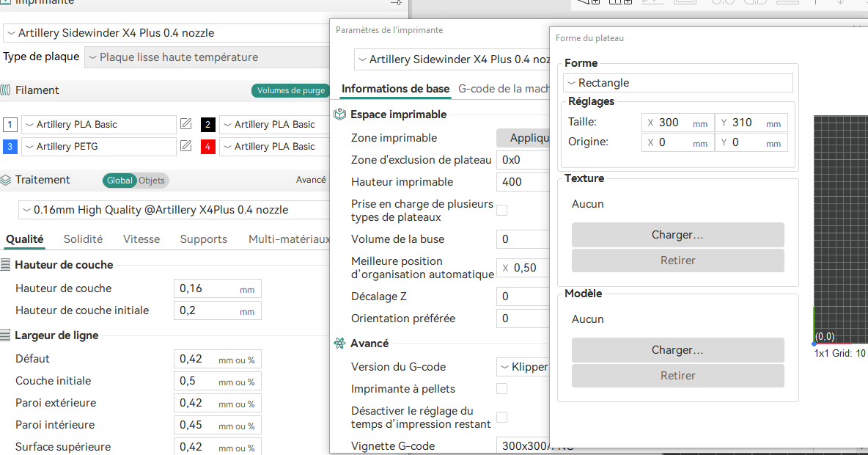
Task: Click the Surface supérieure width field
Action: pyautogui.click(x=218, y=447)
